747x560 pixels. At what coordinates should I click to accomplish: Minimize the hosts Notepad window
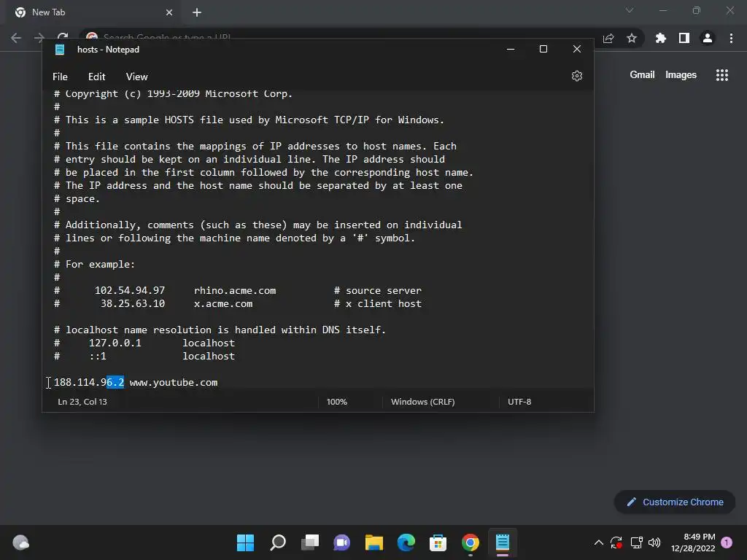511,49
